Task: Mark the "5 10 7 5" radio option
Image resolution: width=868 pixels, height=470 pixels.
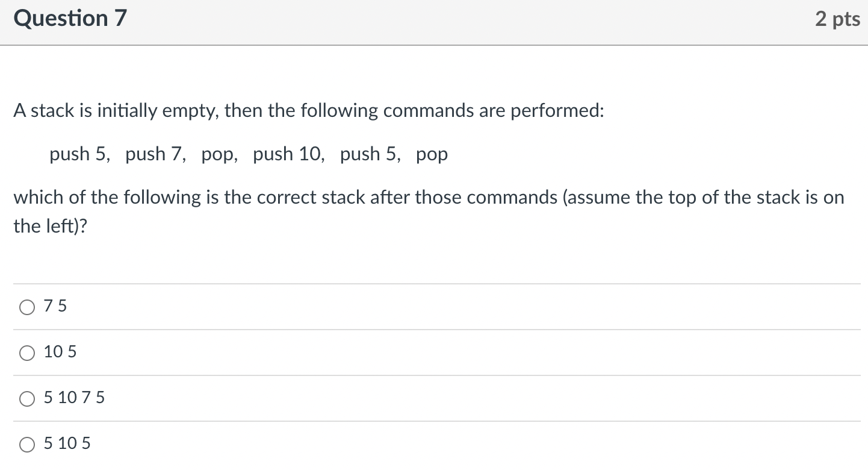Action: pyautogui.click(x=27, y=399)
